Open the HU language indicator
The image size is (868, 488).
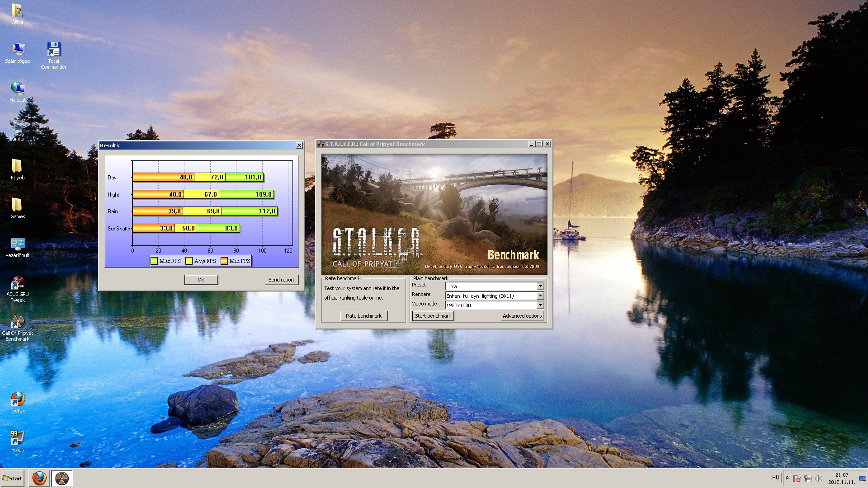776,478
